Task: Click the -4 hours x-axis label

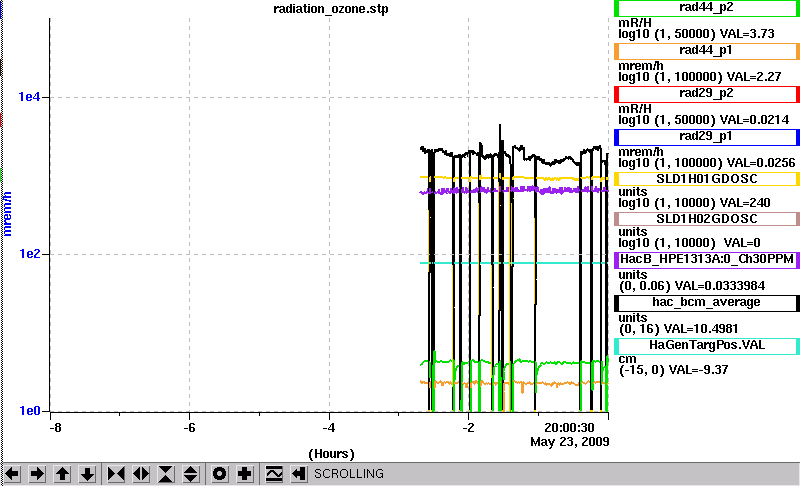Action: click(x=329, y=427)
